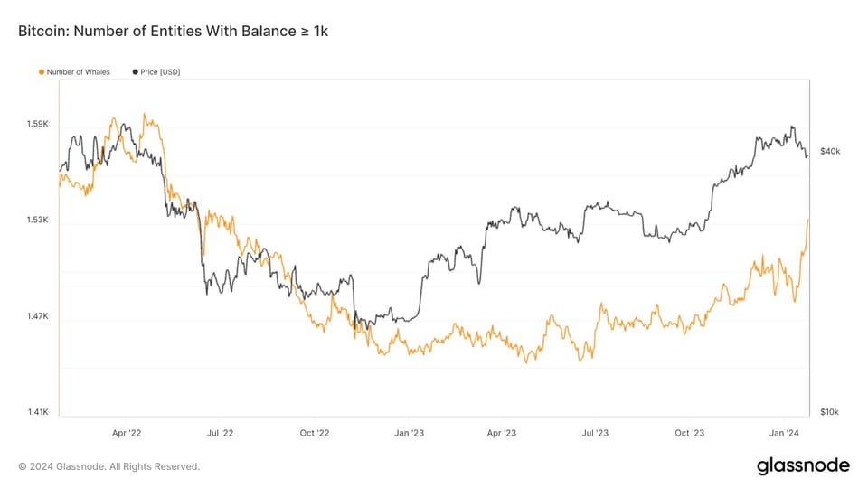Select the Jan '24 timeline label
This screenshot has height=488, width=868.
pos(784,433)
